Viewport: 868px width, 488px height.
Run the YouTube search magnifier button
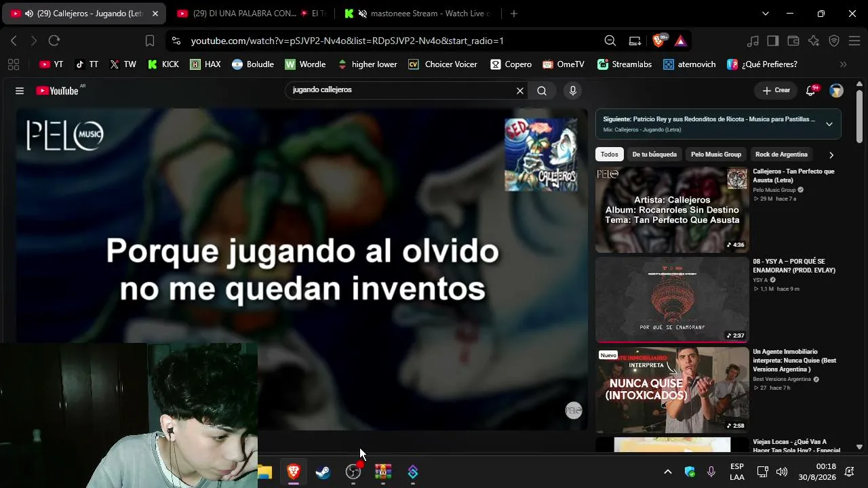[x=542, y=91]
